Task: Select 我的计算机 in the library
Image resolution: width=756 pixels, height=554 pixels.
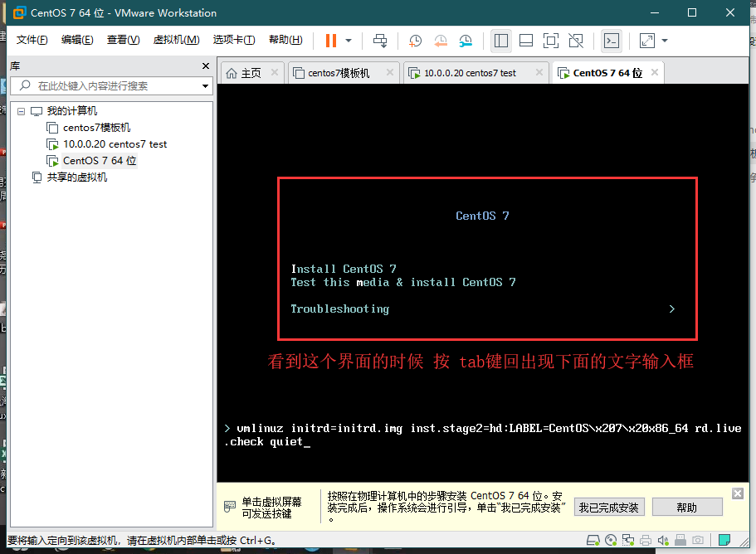Action: click(x=72, y=111)
